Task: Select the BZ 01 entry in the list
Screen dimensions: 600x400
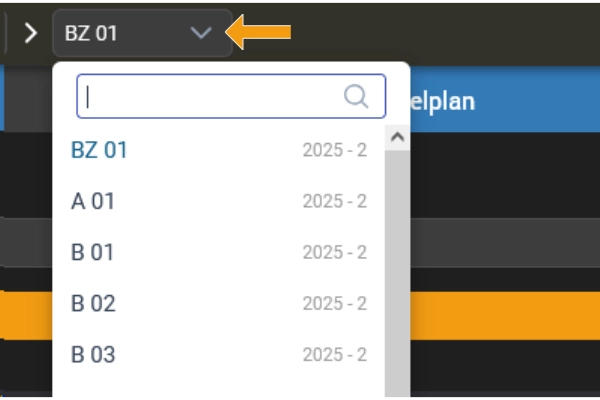Action: tap(100, 150)
